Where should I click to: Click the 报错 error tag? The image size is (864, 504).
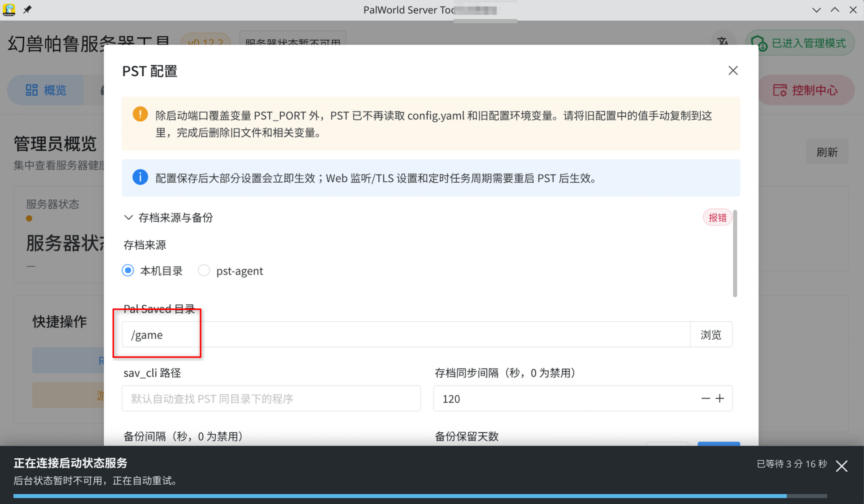(x=717, y=218)
